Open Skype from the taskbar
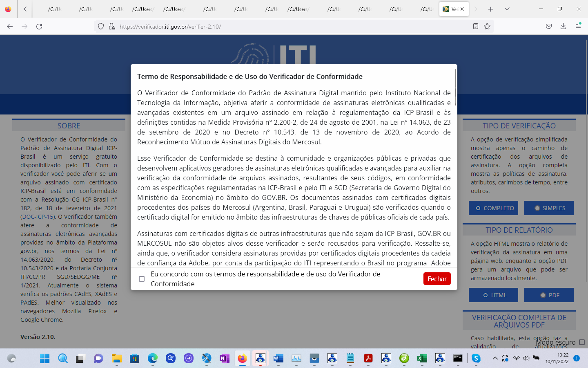This screenshot has width=588, height=368. tap(476, 359)
